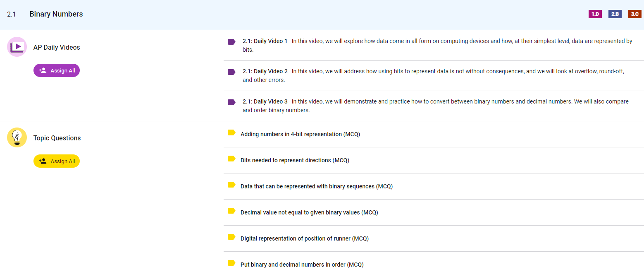644x272 pixels.
Task: Click the Topic Questions lightbulb icon
Action: click(x=17, y=137)
